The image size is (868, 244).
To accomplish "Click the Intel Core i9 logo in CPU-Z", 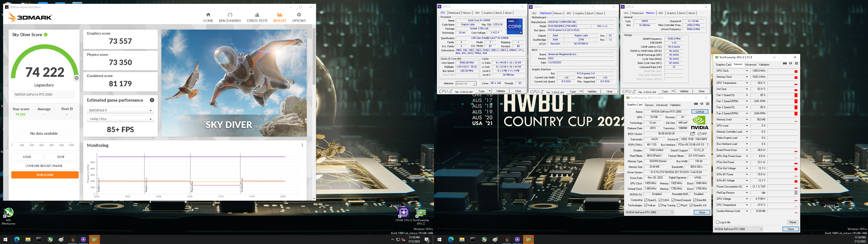I will click(x=514, y=26).
